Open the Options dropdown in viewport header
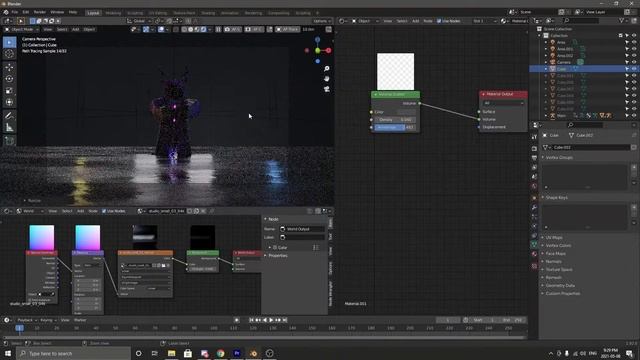The width and height of the screenshot is (640, 360). coord(322,21)
